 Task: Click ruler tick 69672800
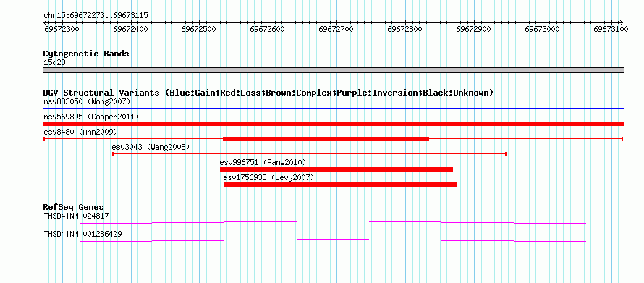click(405, 29)
